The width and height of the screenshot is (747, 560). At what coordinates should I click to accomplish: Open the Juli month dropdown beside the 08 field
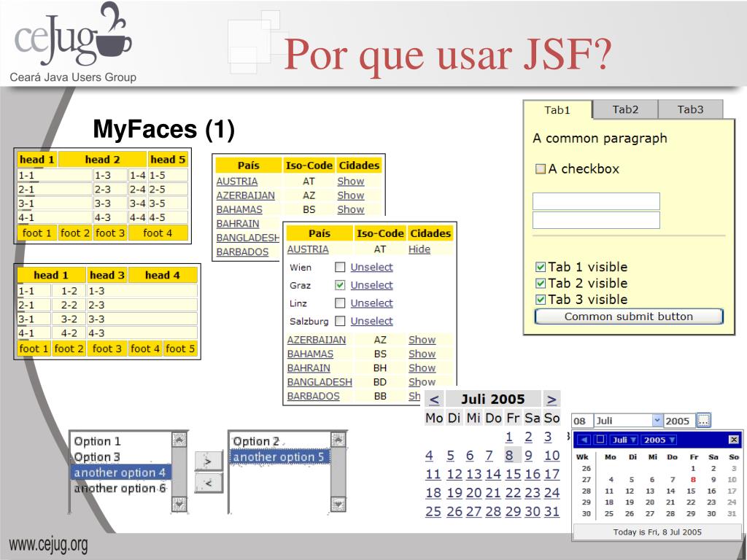(x=657, y=421)
